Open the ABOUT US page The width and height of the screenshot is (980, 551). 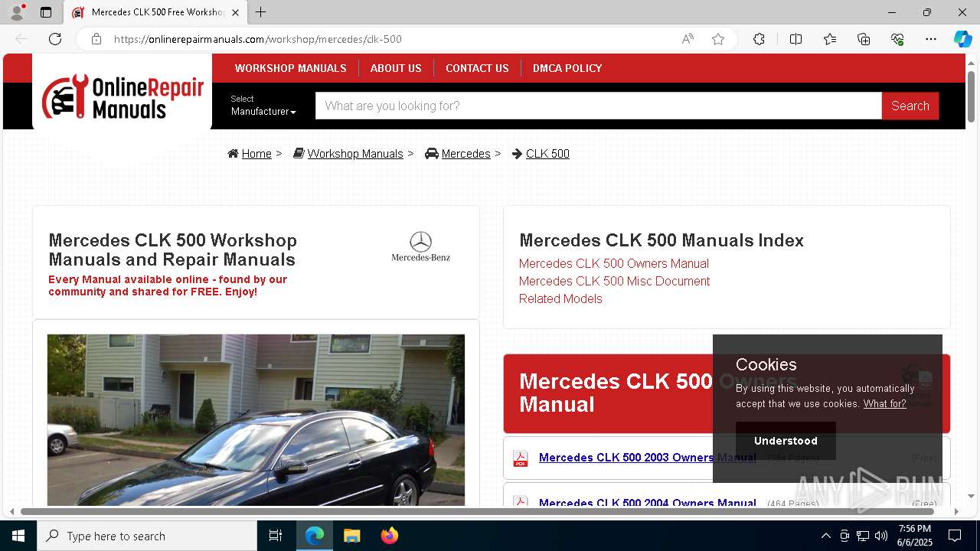point(396,68)
